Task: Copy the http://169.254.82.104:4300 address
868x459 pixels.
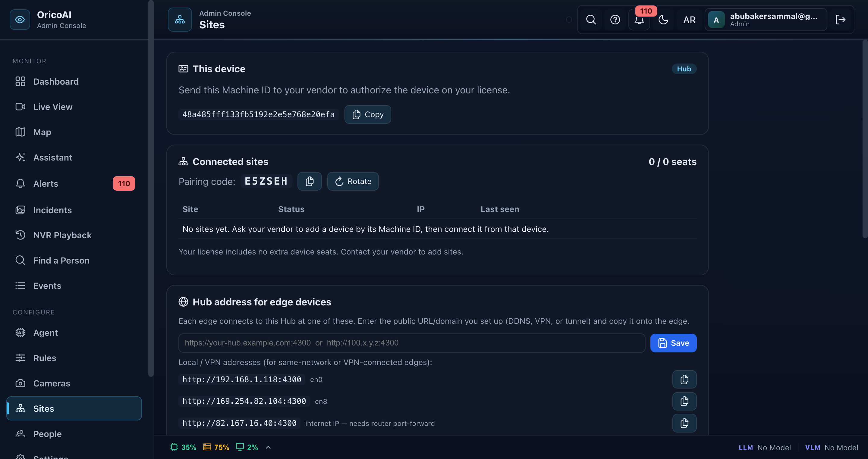Action: click(684, 401)
